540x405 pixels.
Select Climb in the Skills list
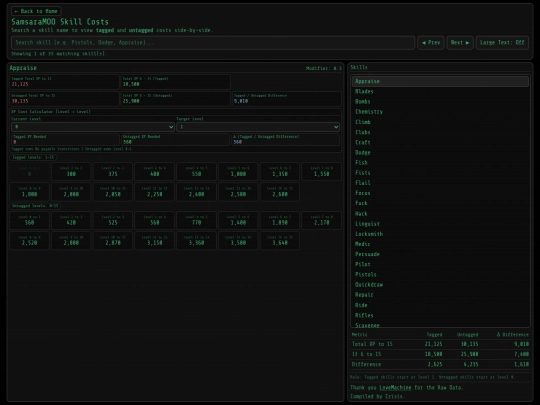tap(440, 122)
